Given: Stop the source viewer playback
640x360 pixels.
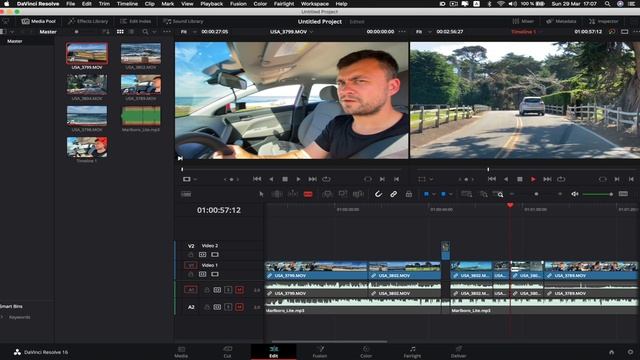Looking at the screenshot, I should pos(285,179).
